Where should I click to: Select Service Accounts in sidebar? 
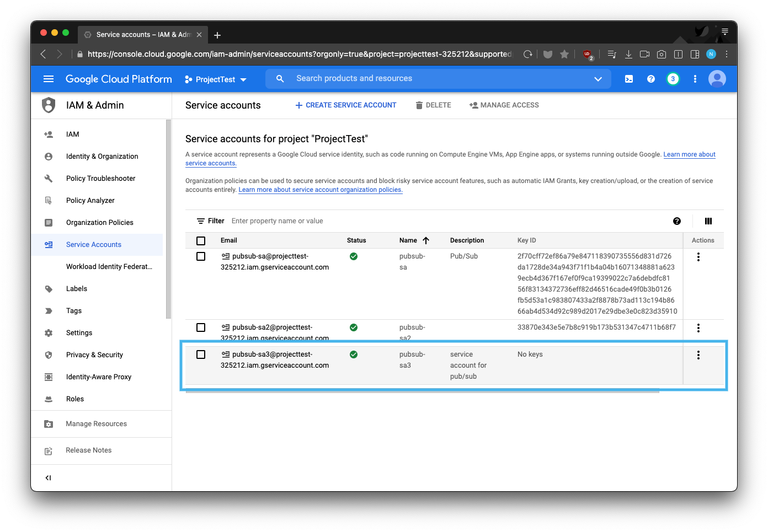point(97,245)
